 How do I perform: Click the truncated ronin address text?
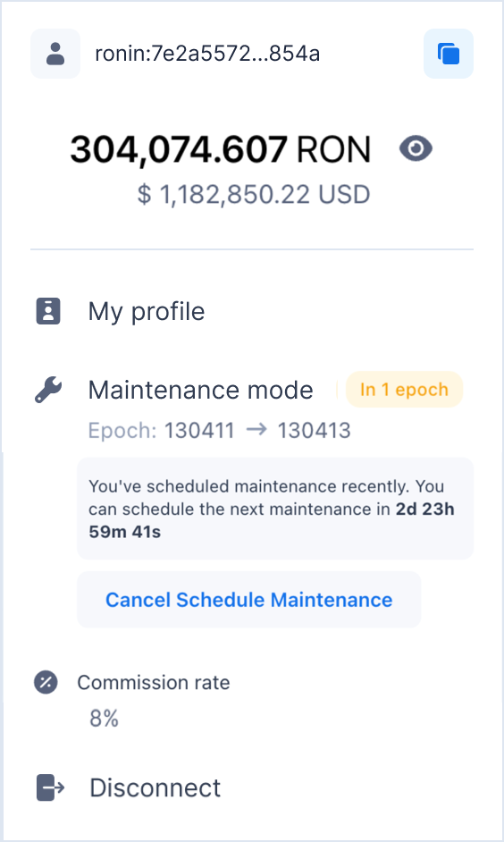tap(207, 54)
